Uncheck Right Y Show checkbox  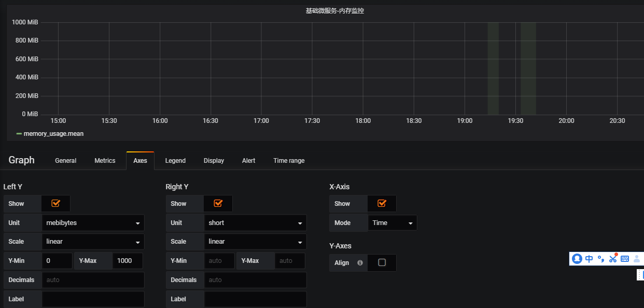coord(218,204)
